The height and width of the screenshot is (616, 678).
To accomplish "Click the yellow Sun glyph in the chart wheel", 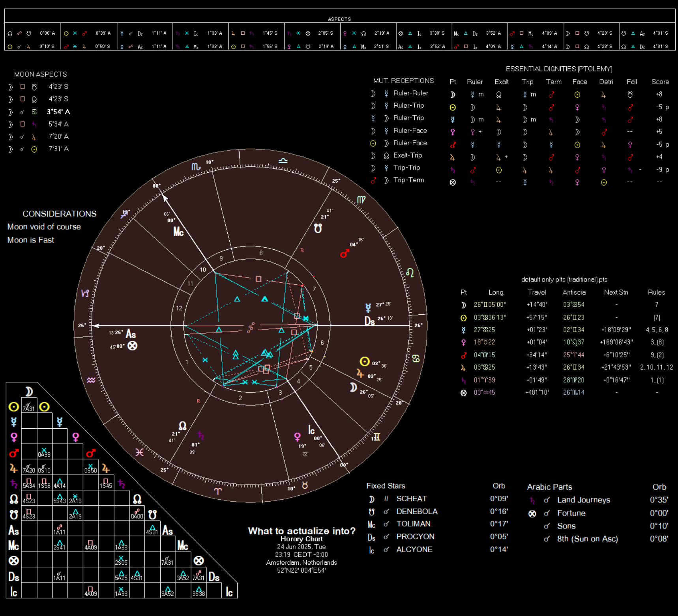I will [x=365, y=361].
